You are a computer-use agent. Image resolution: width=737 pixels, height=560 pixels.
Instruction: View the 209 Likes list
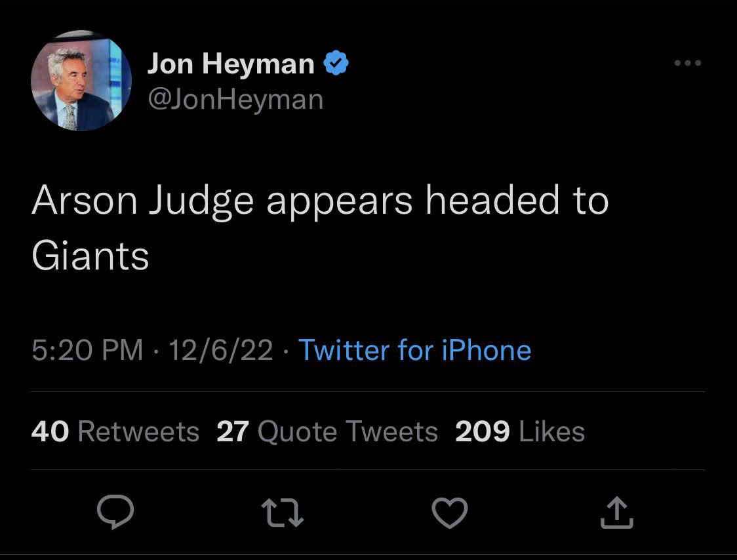coord(519,431)
